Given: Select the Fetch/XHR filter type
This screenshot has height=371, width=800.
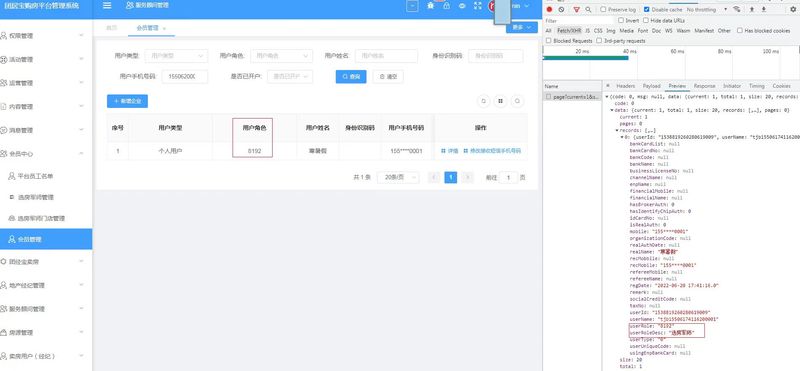Looking at the screenshot, I should coord(569,31).
